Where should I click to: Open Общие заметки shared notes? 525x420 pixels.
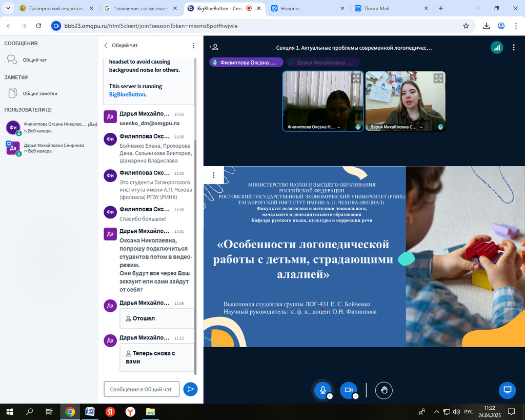[x=40, y=93]
